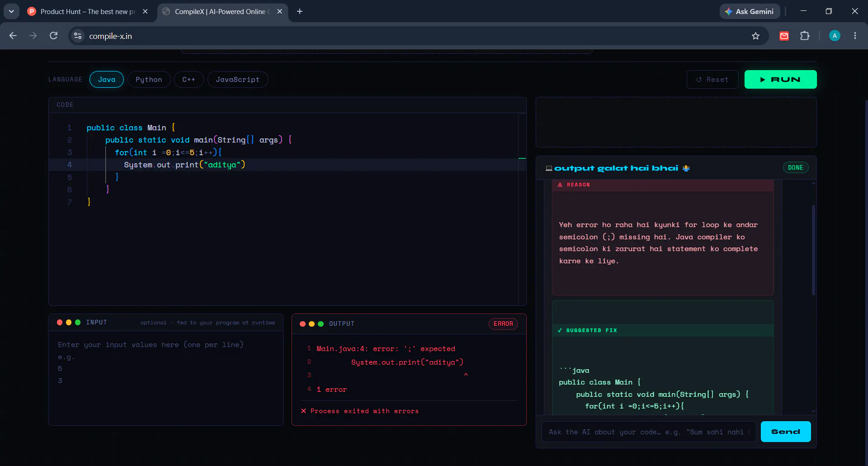Click the AI panel scrollbar thumb
The height and width of the screenshot is (466, 868).
814,250
